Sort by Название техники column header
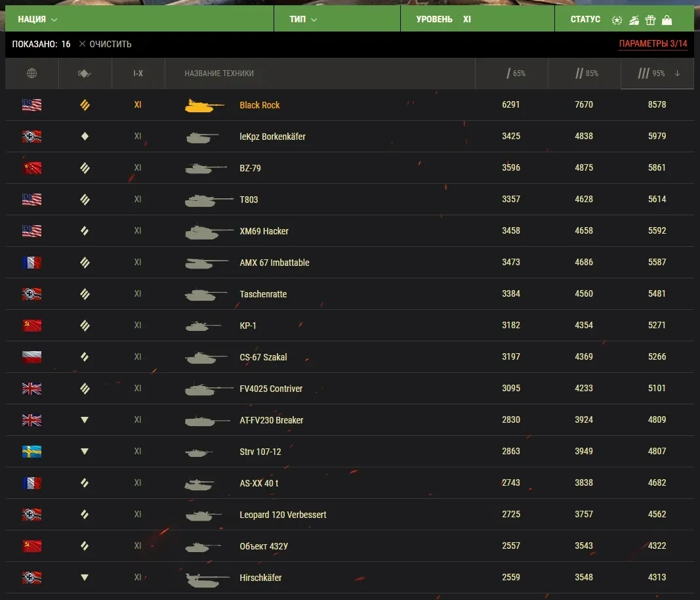 point(219,74)
